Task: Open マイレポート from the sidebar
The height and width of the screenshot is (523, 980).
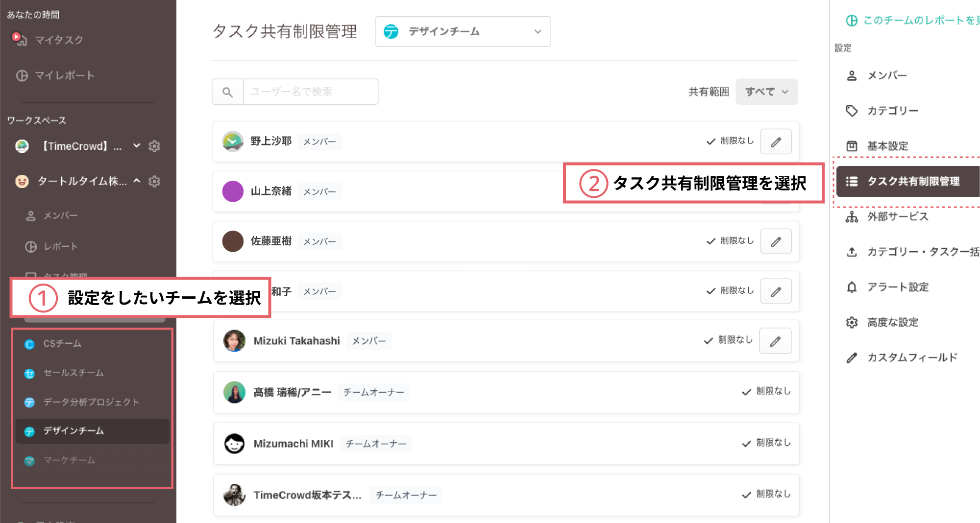Action: tap(64, 75)
